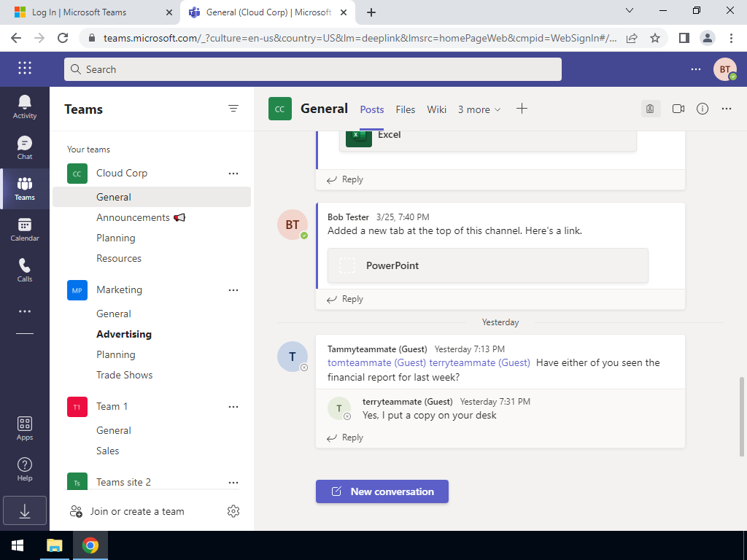Open more options for Teams site 2
Viewport: 747px width, 560px height.
pos(233,483)
